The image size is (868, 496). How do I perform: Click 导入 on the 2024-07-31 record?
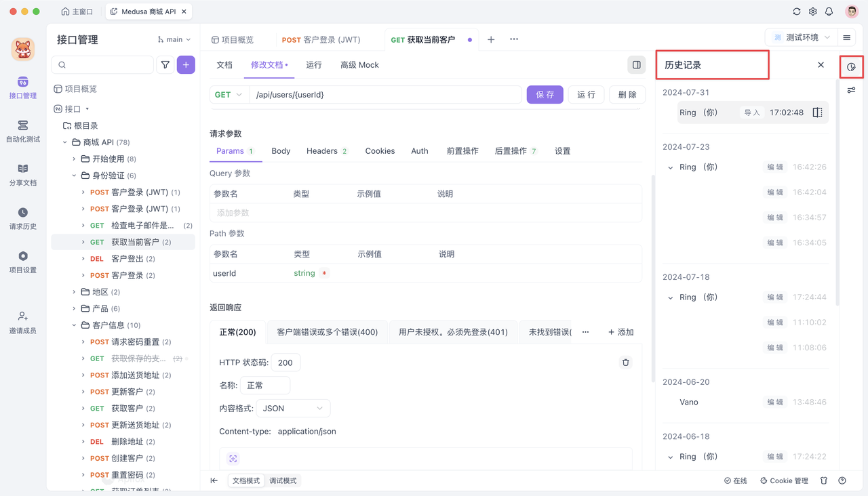[x=752, y=112]
